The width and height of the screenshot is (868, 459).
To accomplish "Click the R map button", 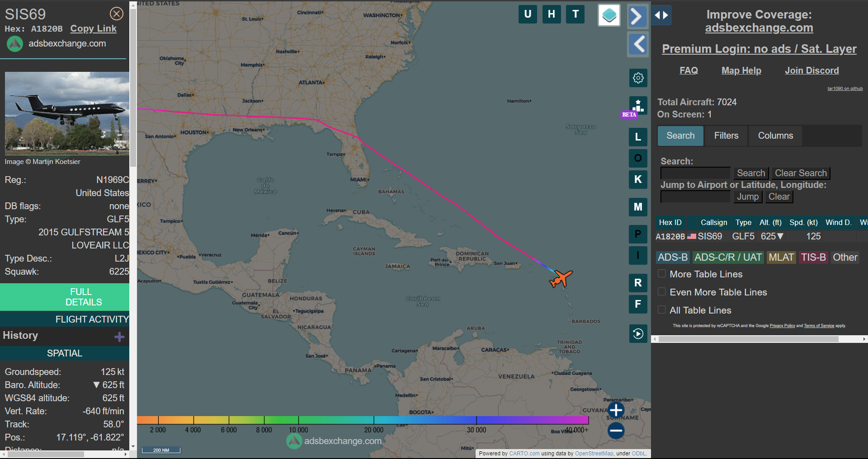I will pos(638,283).
